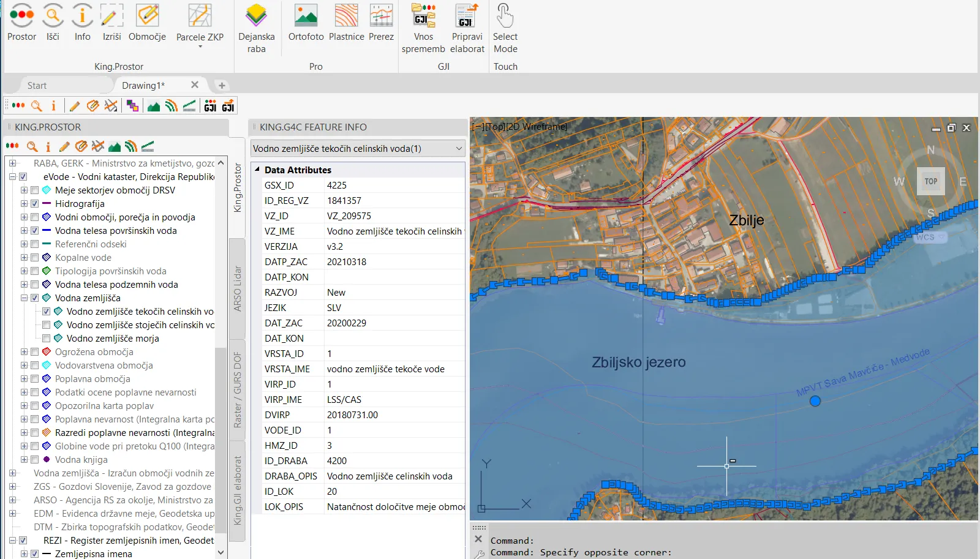Click the new drawing tab plus button
Screen dimensions: 980x559
(x=222, y=86)
